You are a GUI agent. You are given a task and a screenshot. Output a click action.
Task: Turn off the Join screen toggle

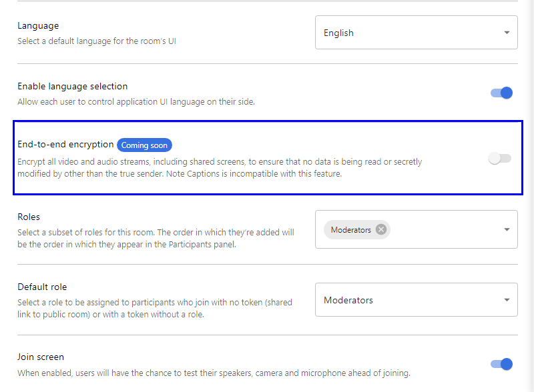point(501,363)
